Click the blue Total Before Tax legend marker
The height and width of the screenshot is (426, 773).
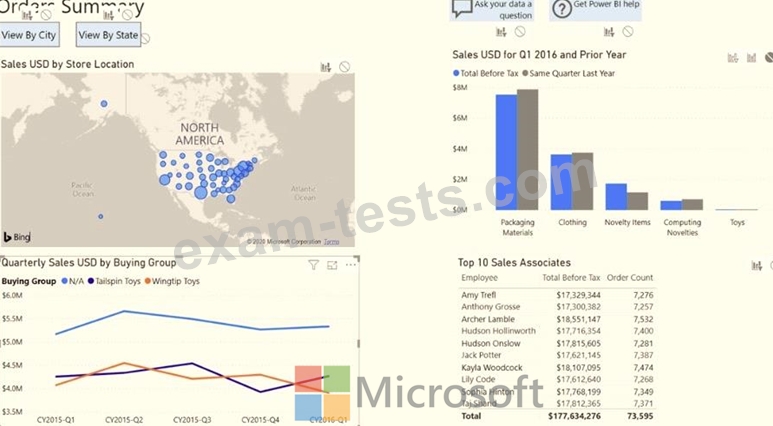[456, 73]
